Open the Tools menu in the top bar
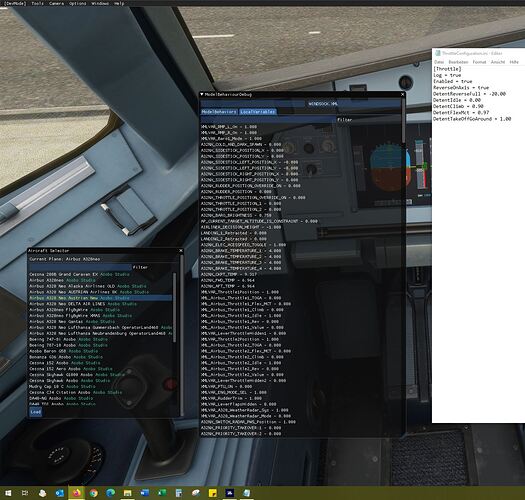This screenshot has height=500, width=525. 38,3
